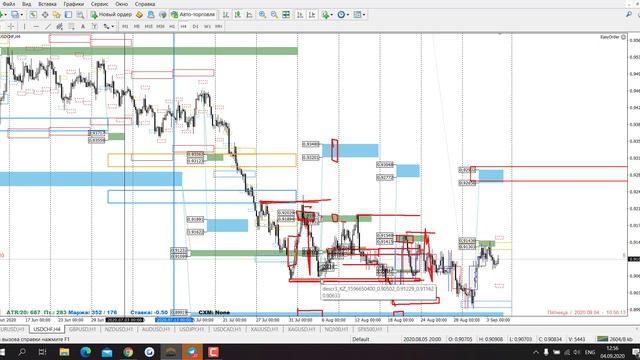Toggle the H4 timeframe button
The width and height of the screenshot is (640, 360).
click(183, 26)
